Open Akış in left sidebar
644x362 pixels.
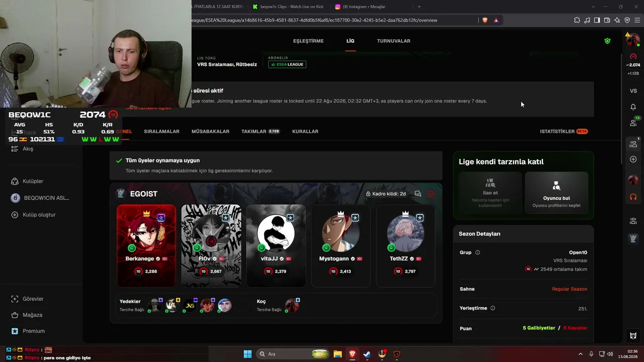point(28,149)
